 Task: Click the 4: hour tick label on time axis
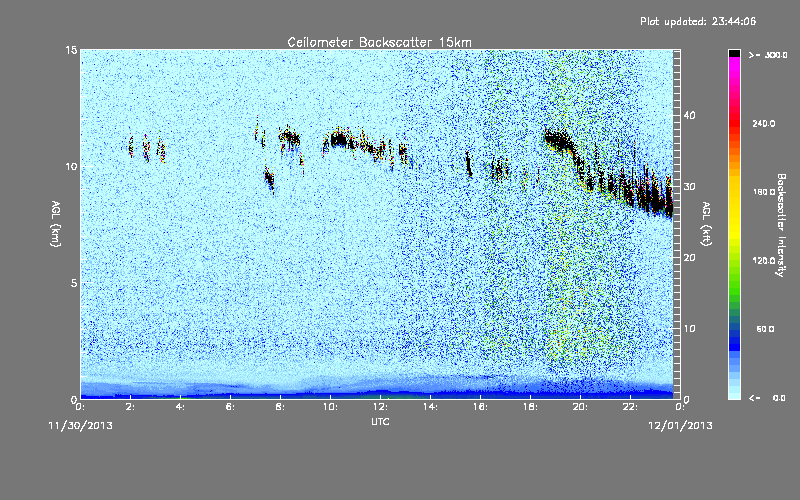click(181, 407)
